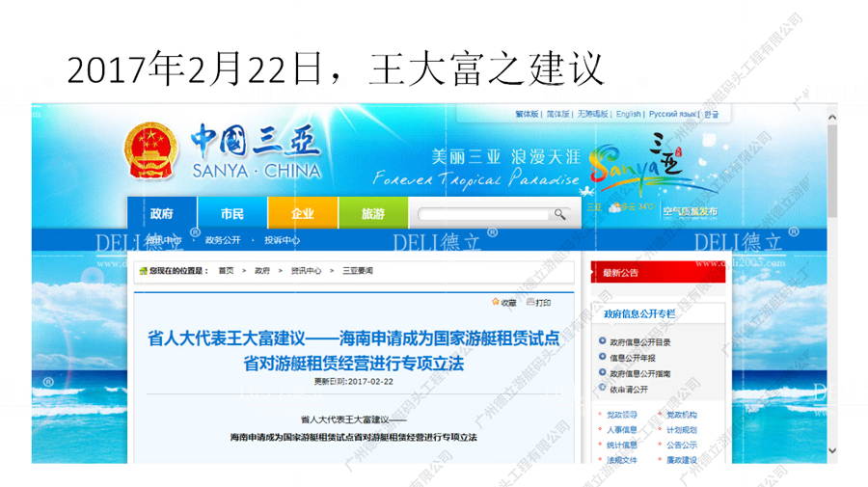
Task: Click the 打印 print icon
Action: click(530, 302)
